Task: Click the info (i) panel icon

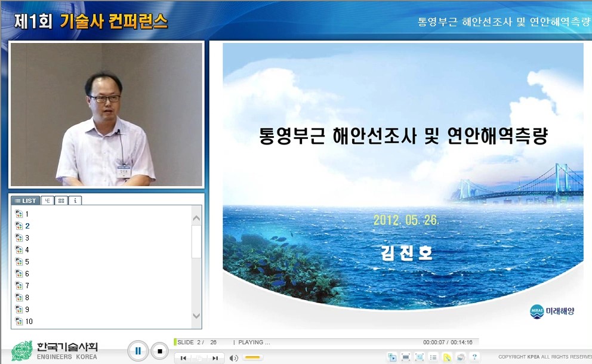Action: tap(74, 200)
